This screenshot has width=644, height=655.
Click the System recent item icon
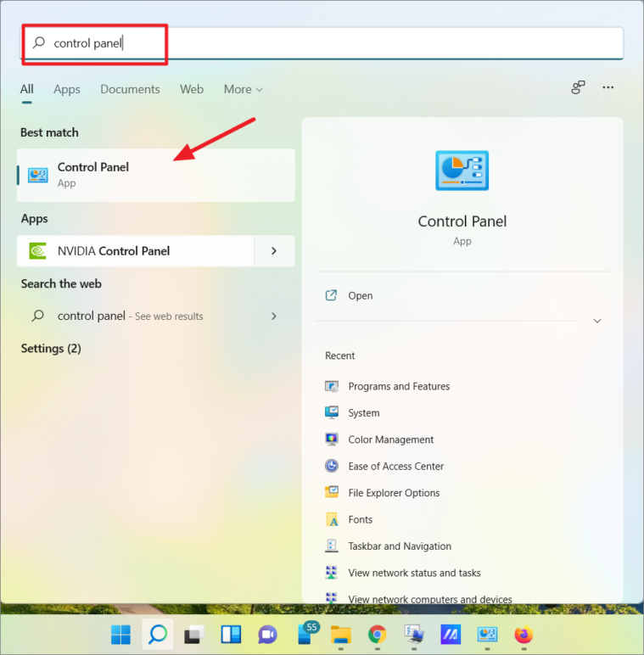pos(332,412)
